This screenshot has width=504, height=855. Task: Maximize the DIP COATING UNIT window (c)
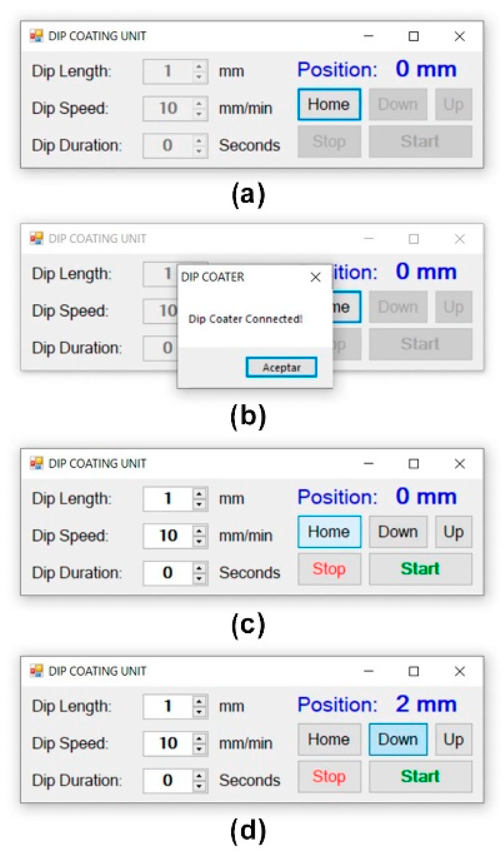pos(413,463)
